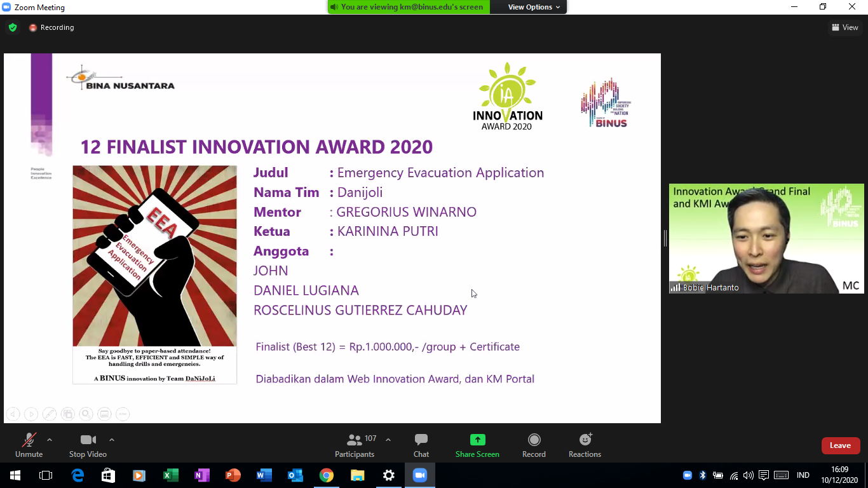Click the text 'DANIEL LUGIANA'
Image resolution: width=868 pixels, height=488 pixels.
[x=306, y=290]
